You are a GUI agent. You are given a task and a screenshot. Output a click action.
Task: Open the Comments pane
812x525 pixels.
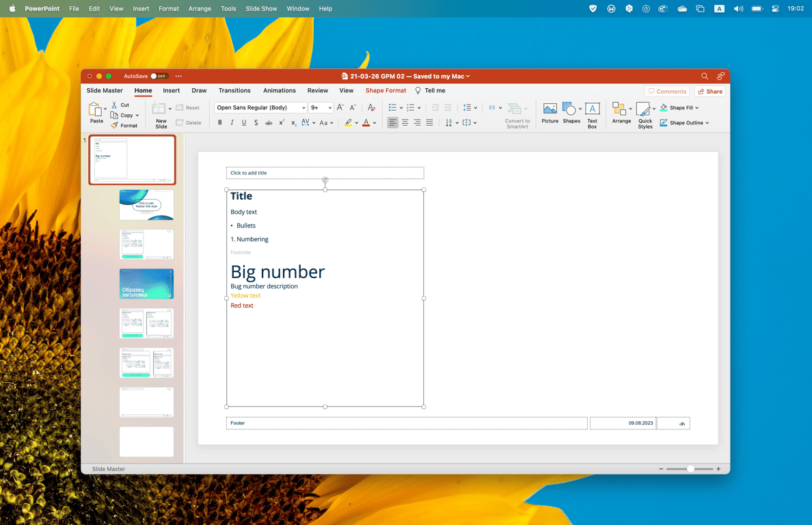coord(667,91)
